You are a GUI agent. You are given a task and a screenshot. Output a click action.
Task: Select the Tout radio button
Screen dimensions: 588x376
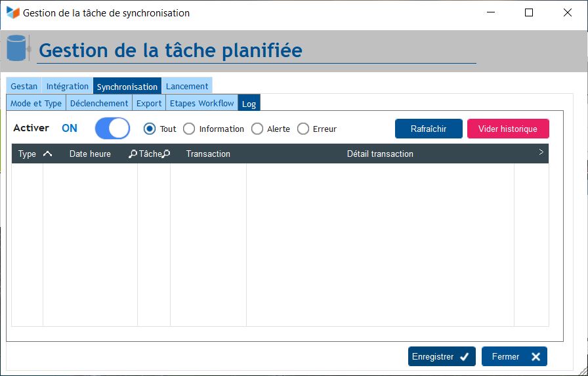[150, 129]
